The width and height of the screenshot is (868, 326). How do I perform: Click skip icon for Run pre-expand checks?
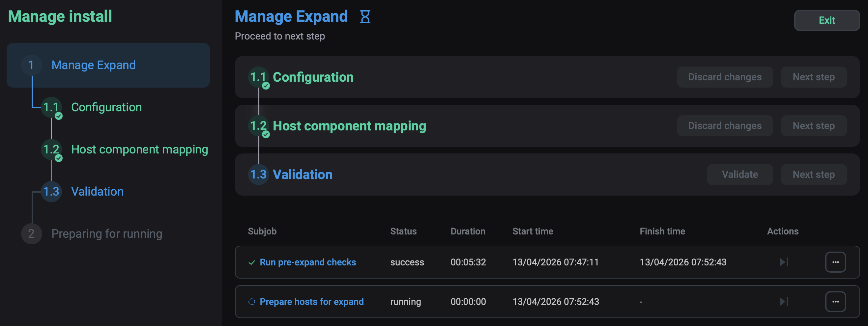point(783,262)
